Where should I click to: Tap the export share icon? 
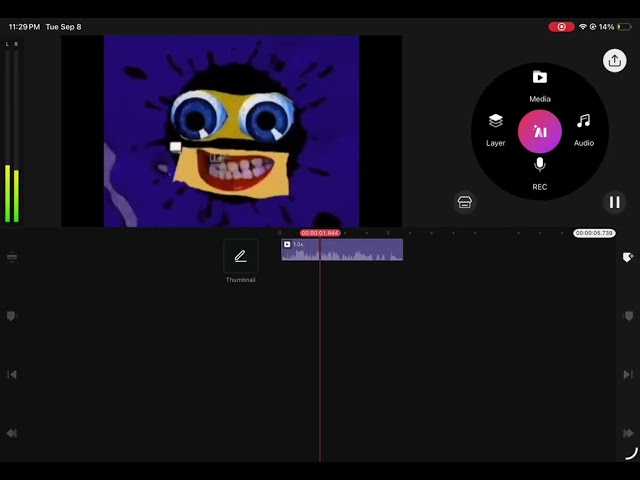(614, 61)
